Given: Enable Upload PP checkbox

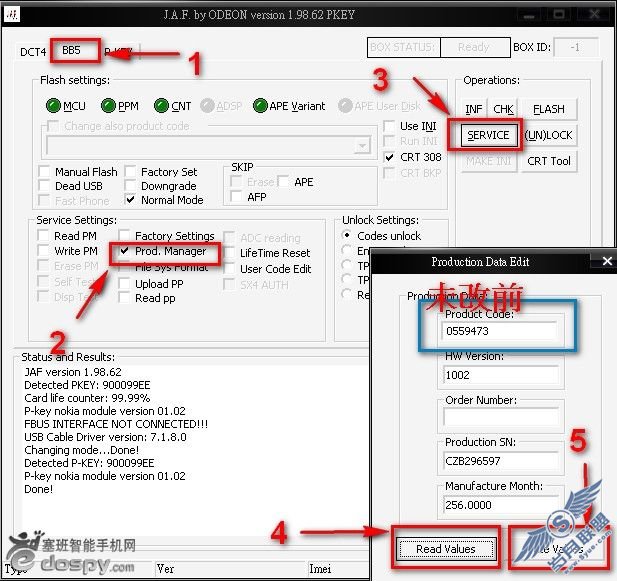Looking at the screenshot, I should (x=124, y=284).
